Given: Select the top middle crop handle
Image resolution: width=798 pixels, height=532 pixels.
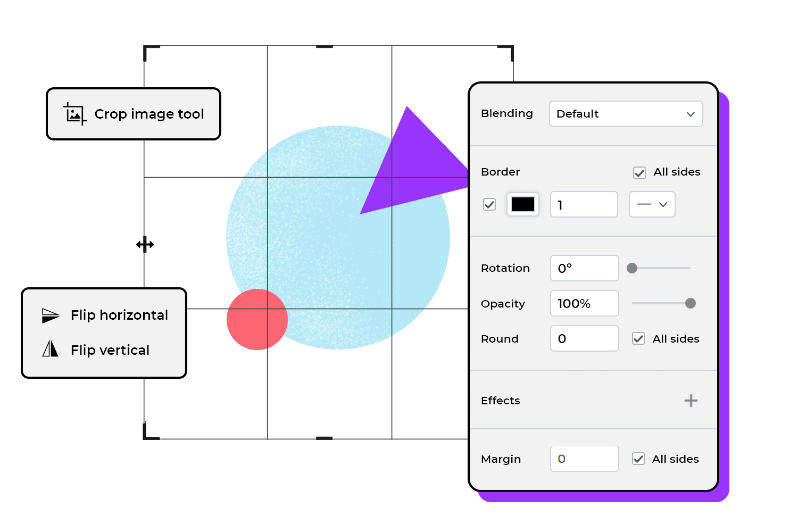Looking at the screenshot, I should [325, 47].
